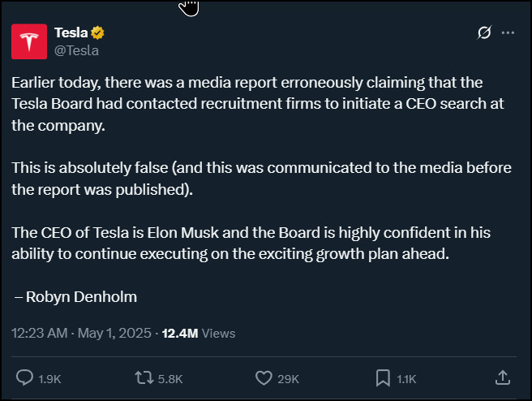Click the 1.1K bookmarks count
Viewport: 532px width, 401px height.
point(406,378)
